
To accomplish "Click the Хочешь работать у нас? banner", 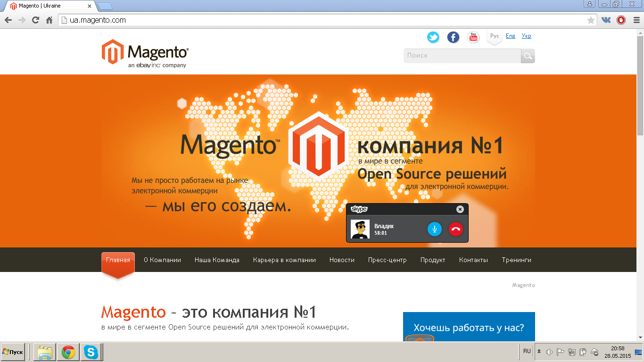I will (469, 327).
